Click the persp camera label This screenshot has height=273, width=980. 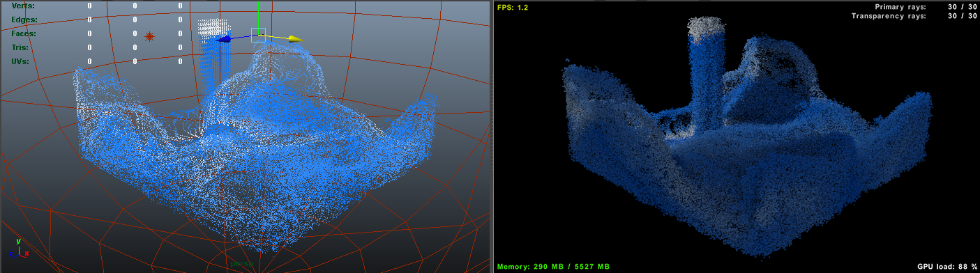tap(241, 264)
